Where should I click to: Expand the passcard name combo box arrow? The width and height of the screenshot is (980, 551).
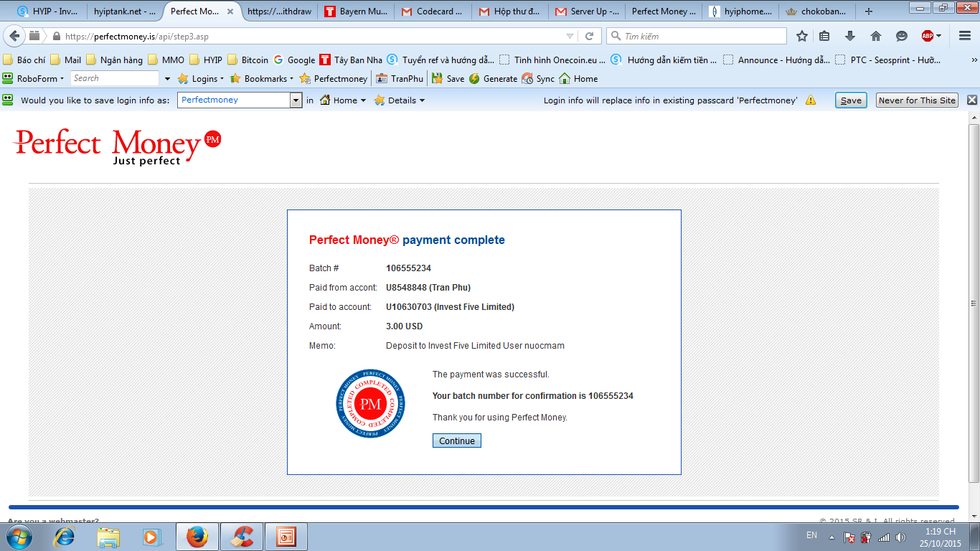coord(296,100)
